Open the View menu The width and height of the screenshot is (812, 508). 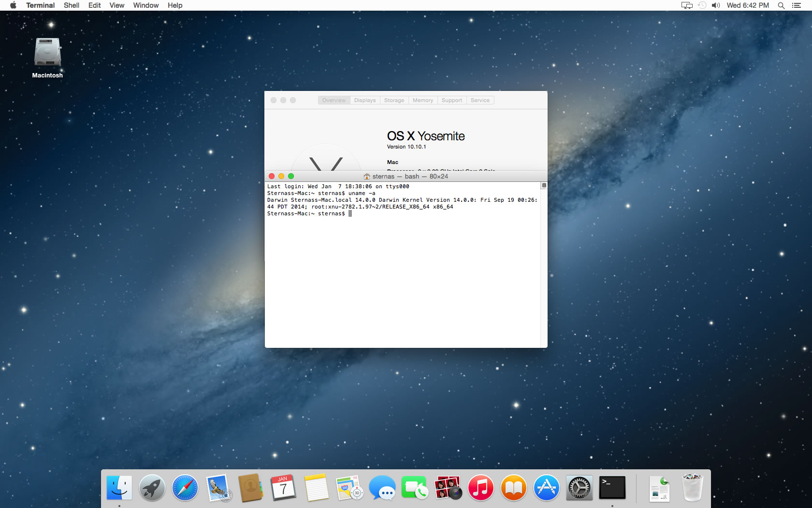(x=116, y=5)
